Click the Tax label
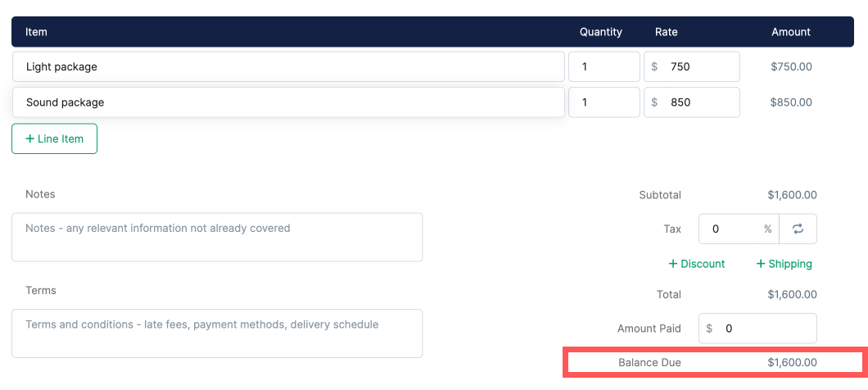Screen dimensions: 868x390 672,229
